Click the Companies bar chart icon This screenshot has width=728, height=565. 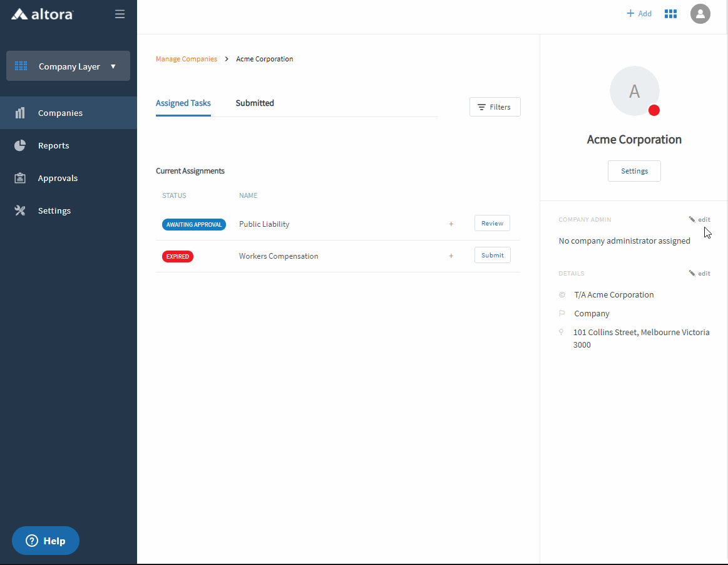[x=20, y=113]
